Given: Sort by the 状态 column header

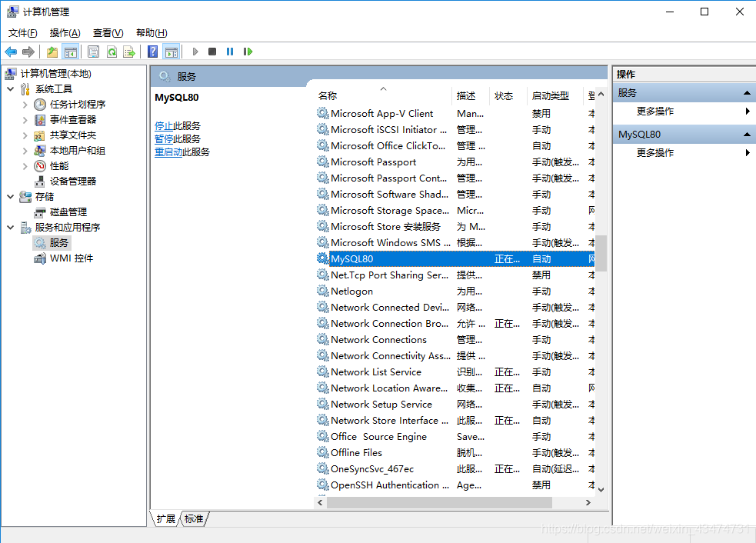Looking at the screenshot, I should 508,95.
